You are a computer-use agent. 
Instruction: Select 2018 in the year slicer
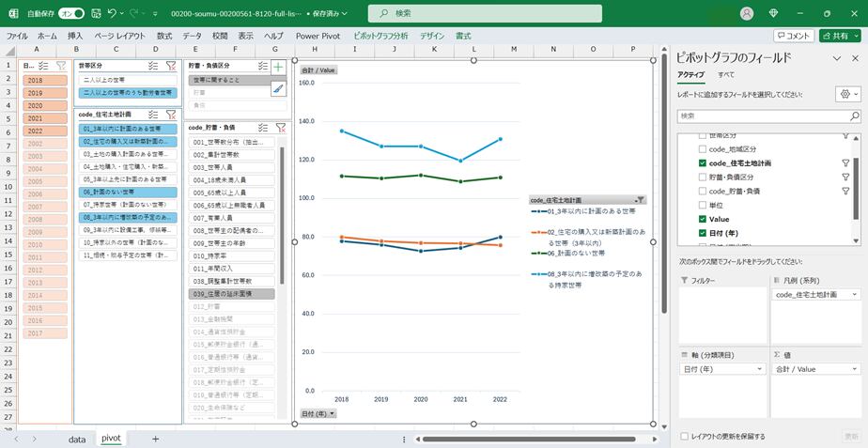(35, 81)
